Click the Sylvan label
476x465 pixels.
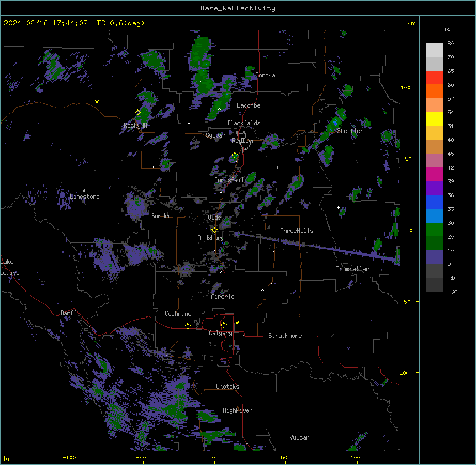click(x=215, y=135)
